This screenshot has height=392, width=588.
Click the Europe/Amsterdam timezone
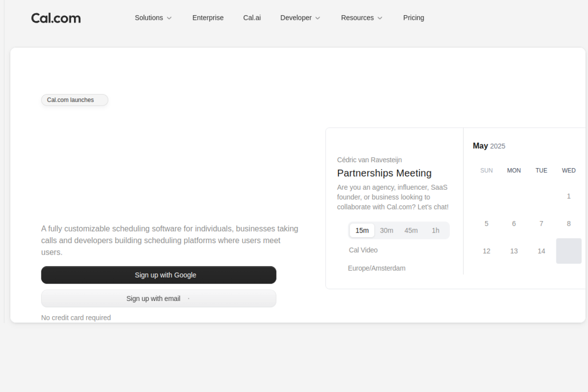(377, 268)
